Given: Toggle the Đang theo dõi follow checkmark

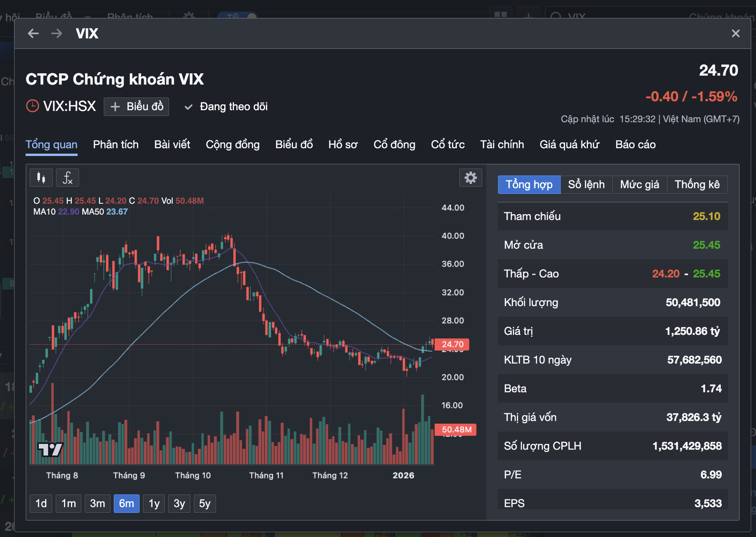Looking at the screenshot, I should pos(189,107).
